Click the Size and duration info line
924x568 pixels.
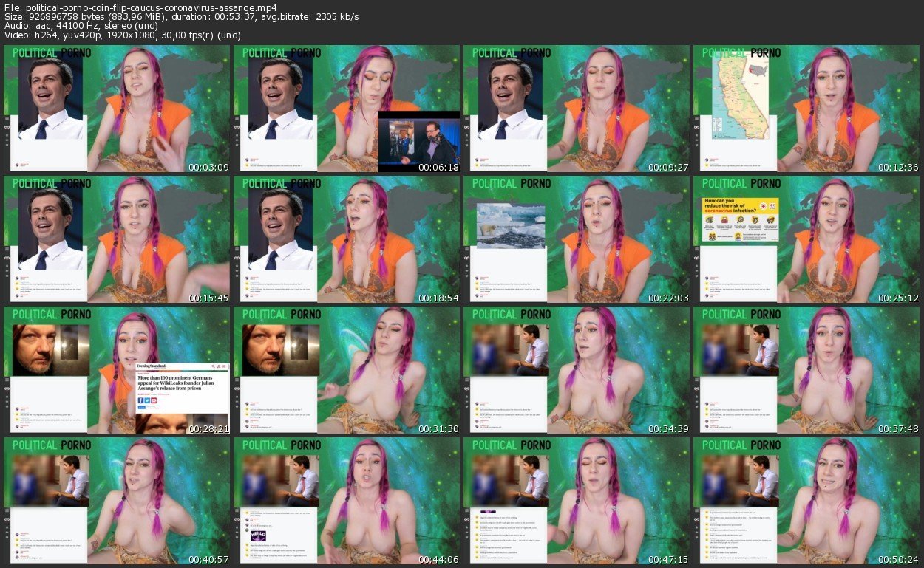pos(181,16)
